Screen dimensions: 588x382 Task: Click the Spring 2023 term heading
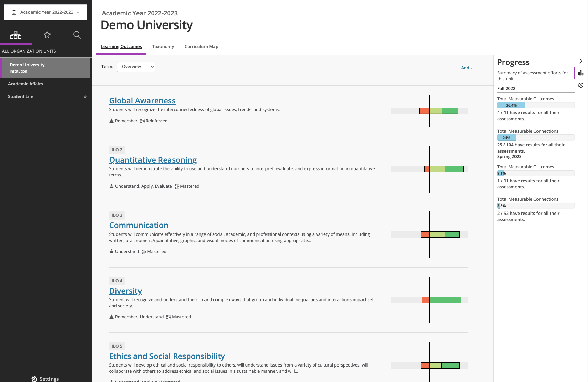(509, 156)
